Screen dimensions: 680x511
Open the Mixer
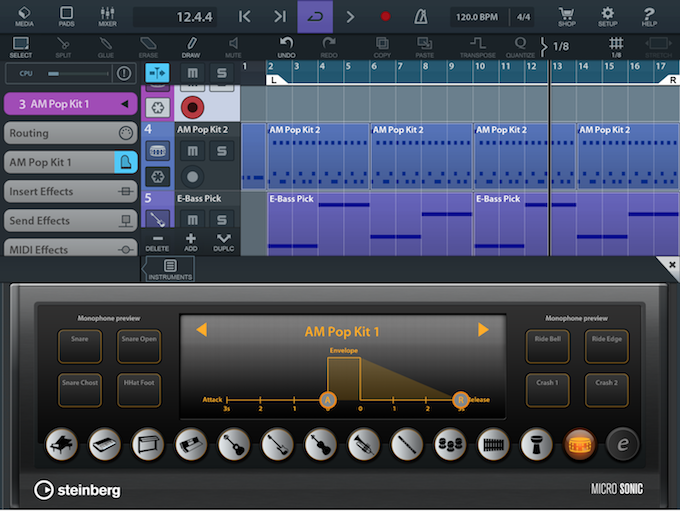(x=107, y=16)
